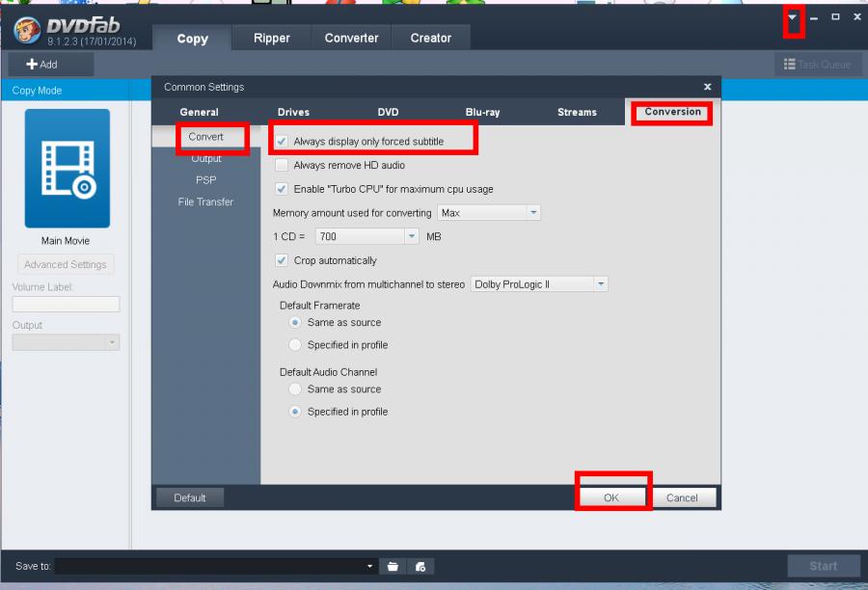
Task: Open the Save to folder browse icon
Action: pyautogui.click(x=393, y=566)
